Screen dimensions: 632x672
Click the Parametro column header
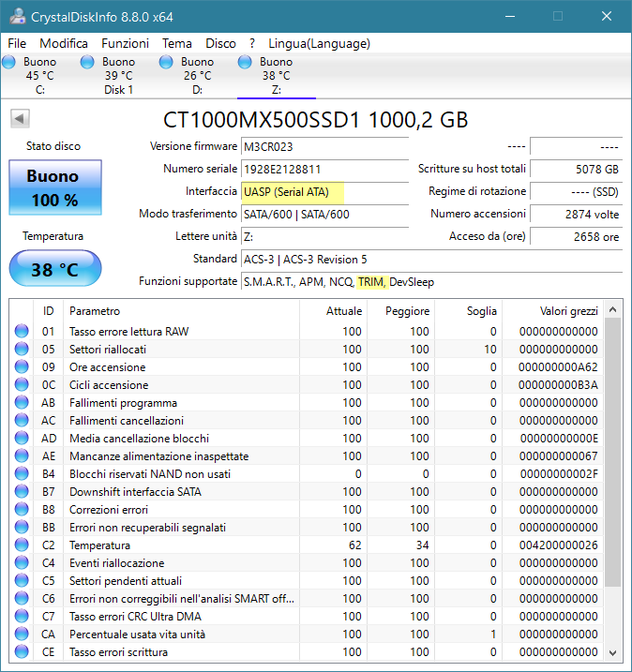tap(181, 311)
